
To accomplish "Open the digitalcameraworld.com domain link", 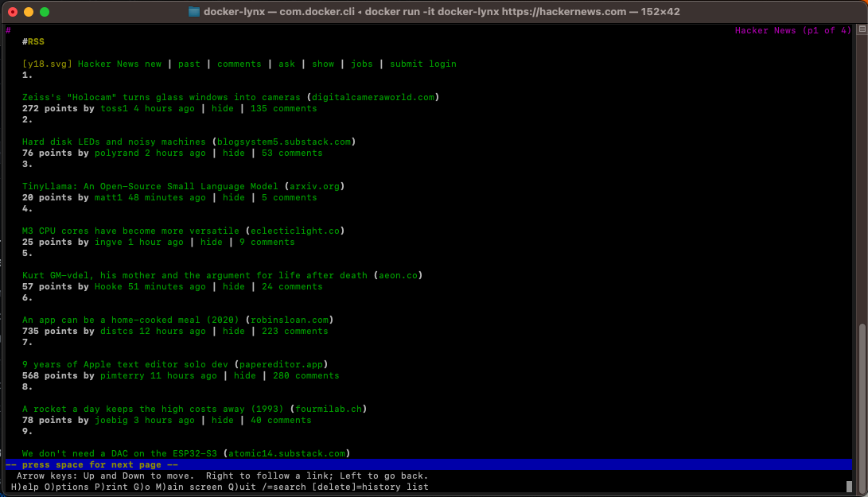I will [373, 97].
